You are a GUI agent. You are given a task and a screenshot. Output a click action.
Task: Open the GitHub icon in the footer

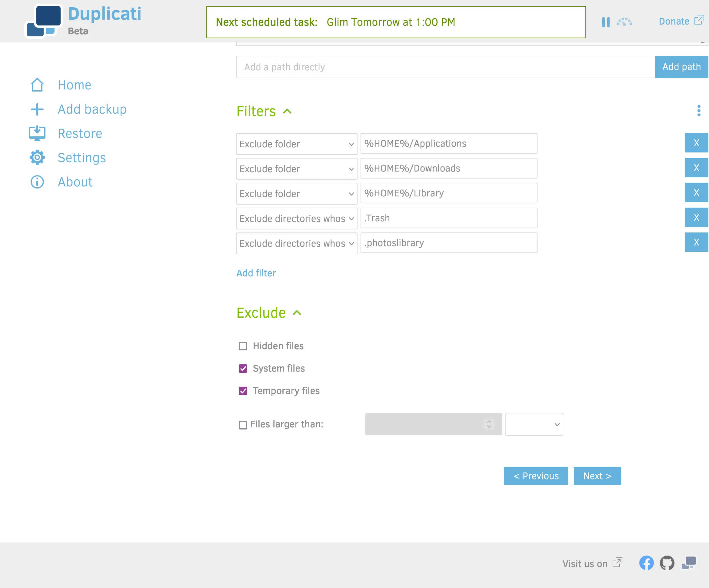click(x=667, y=563)
